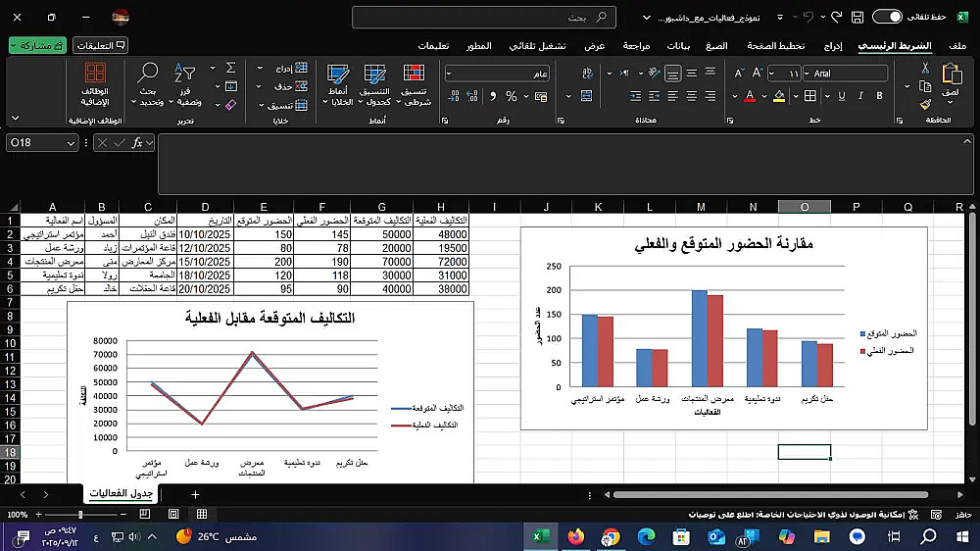Open the Borders tool
980x551 pixels.
(810, 96)
